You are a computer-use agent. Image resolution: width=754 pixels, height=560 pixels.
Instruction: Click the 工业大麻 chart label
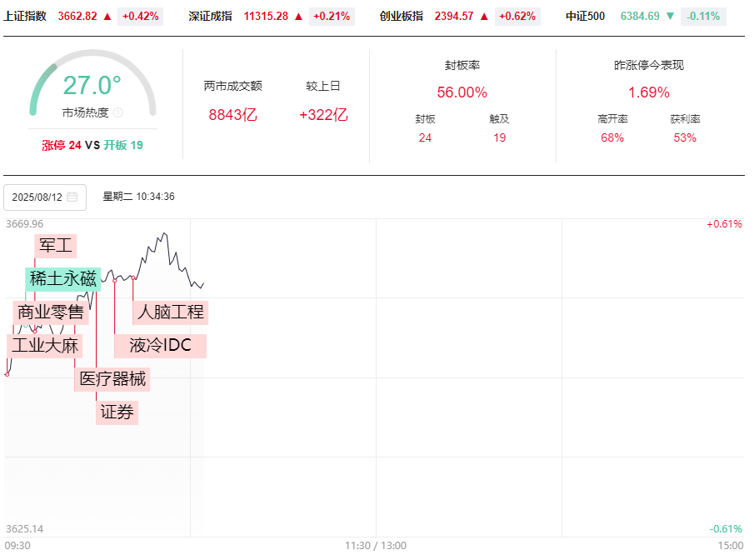click(x=44, y=346)
